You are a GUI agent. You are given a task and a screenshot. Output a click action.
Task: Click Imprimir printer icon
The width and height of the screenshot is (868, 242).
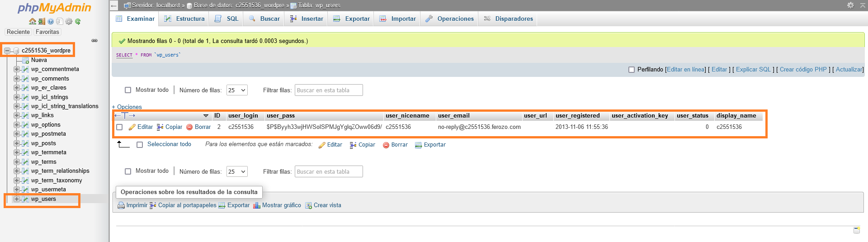tap(121, 205)
